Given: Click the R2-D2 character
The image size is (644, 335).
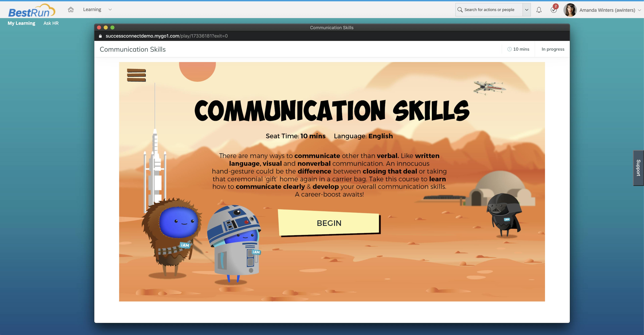Looking at the screenshot, I should click(x=234, y=244).
